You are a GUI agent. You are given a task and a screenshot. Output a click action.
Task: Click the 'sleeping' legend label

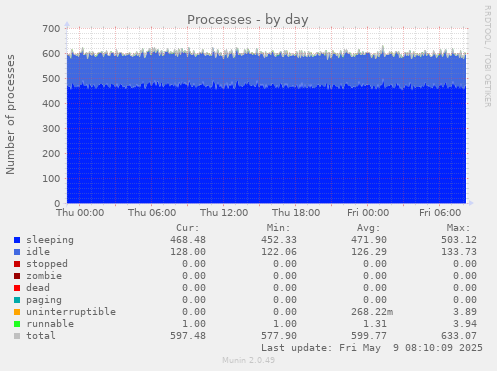(x=50, y=240)
